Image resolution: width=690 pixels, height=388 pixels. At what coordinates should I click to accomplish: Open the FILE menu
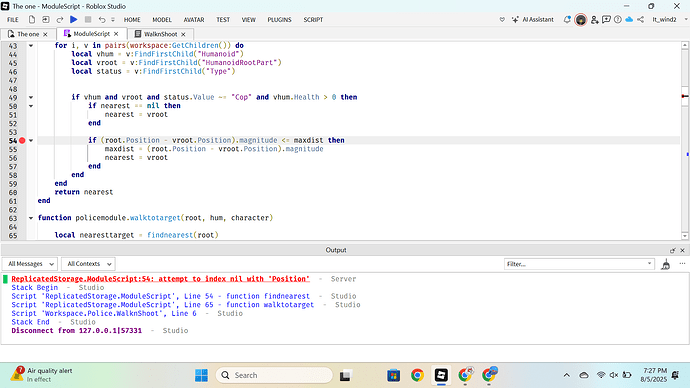pos(13,20)
